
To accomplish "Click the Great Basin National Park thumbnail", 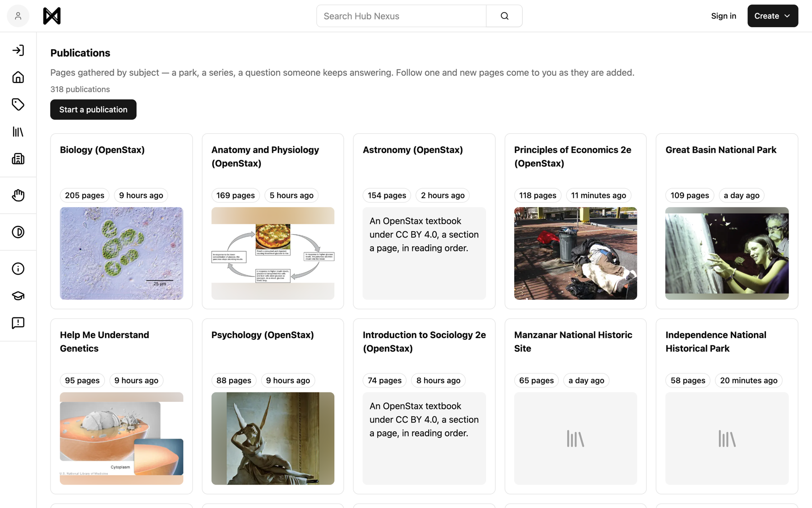I will coord(727,253).
